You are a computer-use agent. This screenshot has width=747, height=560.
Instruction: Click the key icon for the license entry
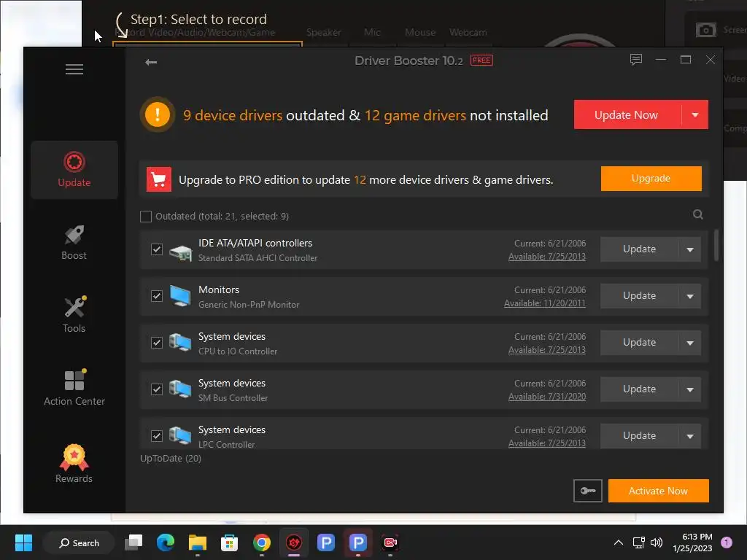[x=588, y=491]
